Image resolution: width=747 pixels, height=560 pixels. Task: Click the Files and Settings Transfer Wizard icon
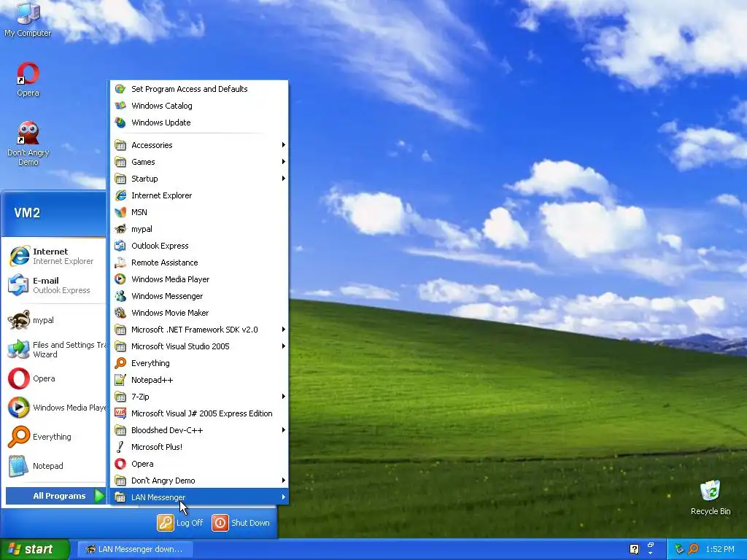click(18, 349)
